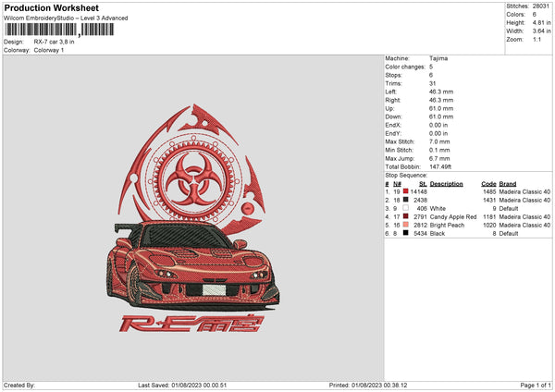Click the 'Stop Sequence:' label

point(406,175)
